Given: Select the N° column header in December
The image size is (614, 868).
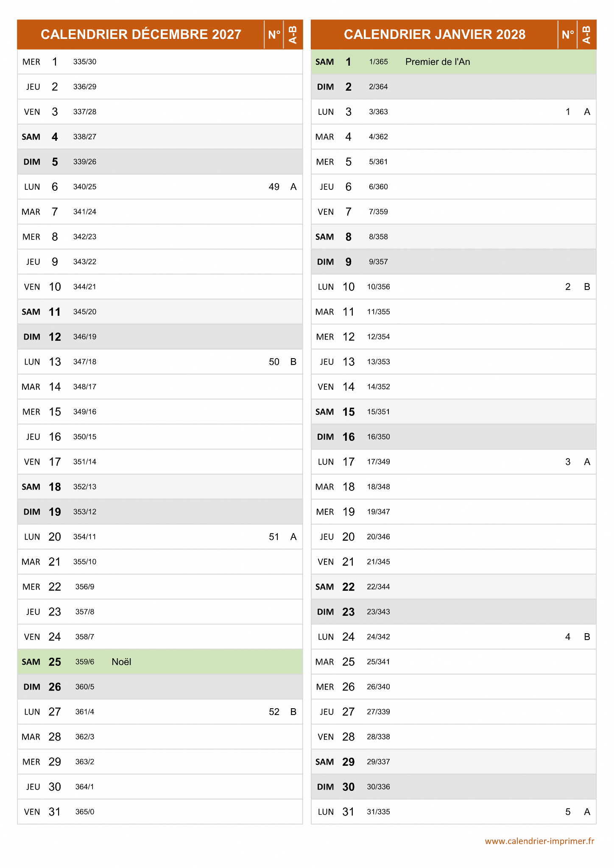Looking at the screenshot, I should pos(274,34).
